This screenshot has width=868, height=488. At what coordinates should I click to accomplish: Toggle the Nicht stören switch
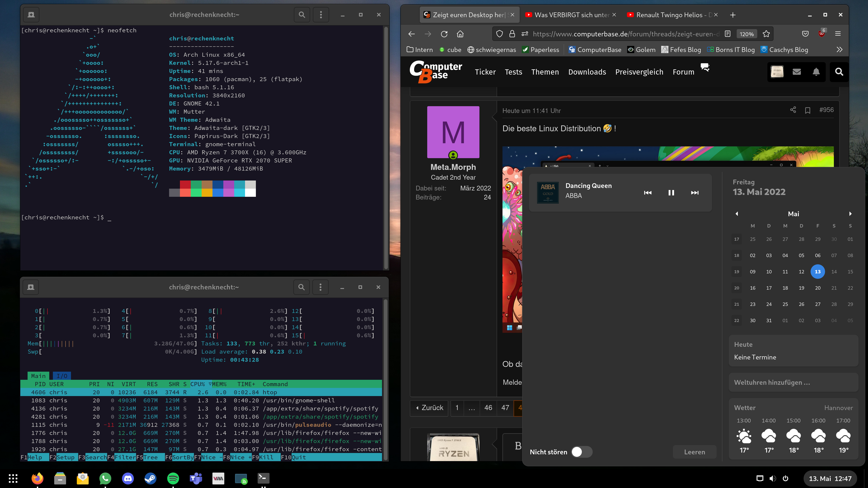click(x=582, y=452)
